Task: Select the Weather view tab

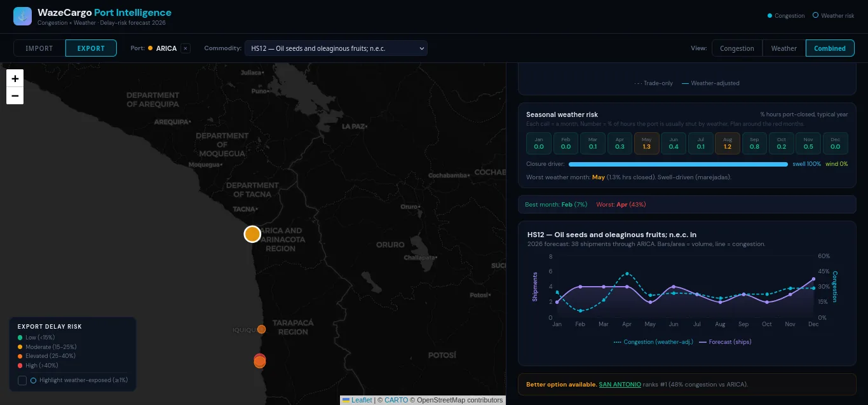Action: (784, 48)
